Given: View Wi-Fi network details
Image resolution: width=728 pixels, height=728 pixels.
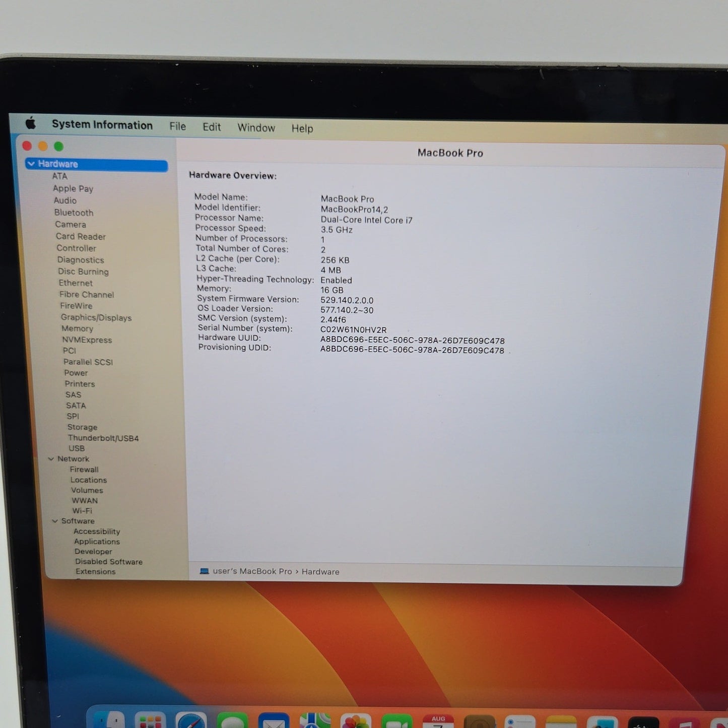Looking at the screenshot, I should pos(82,511).
